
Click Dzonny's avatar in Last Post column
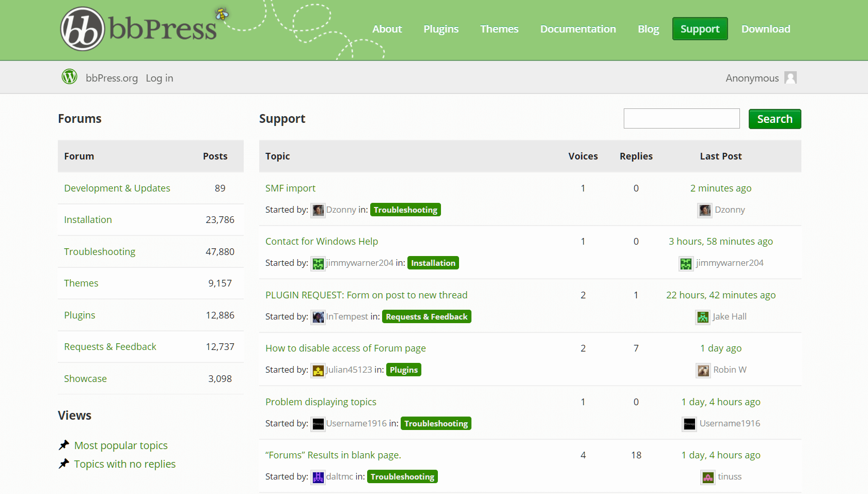705,210
